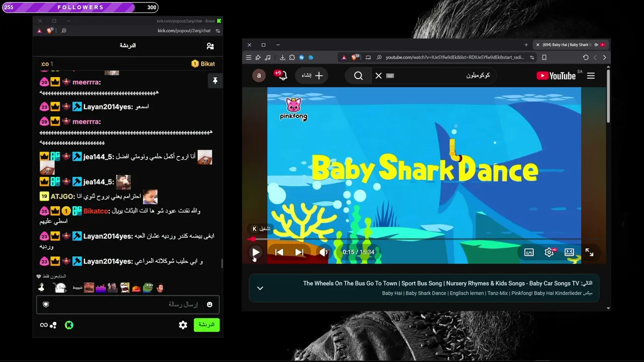This screenshot has height=362, width=644.
Task: Focus the Kick chat message input
Action: point(128,304)
